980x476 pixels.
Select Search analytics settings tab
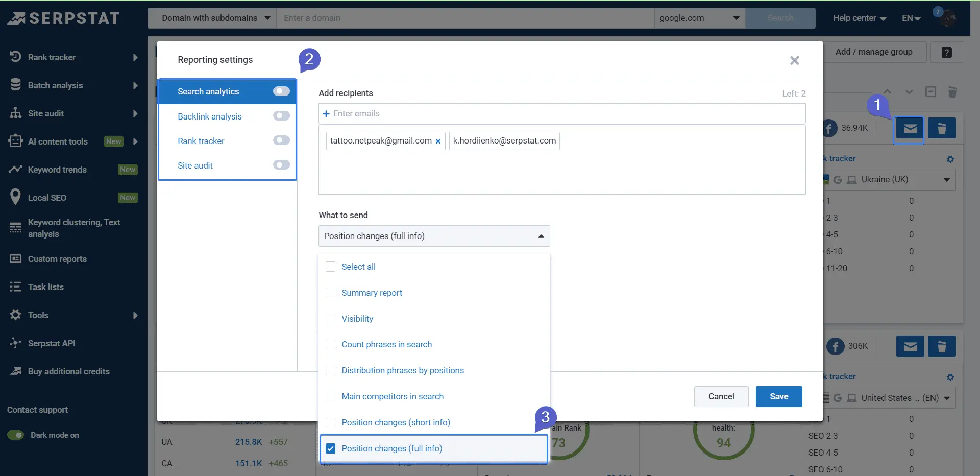[228, 91]
